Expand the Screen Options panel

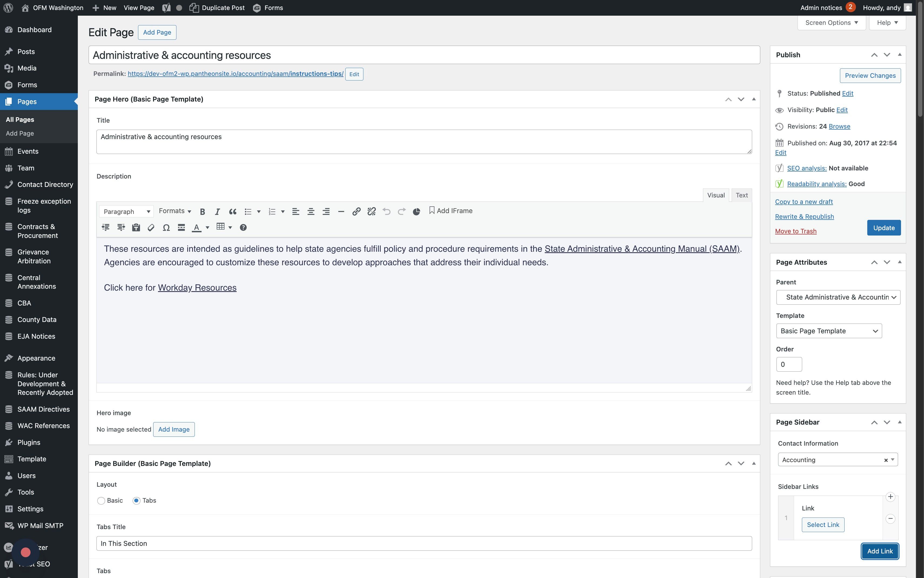[x=832, y=23]
